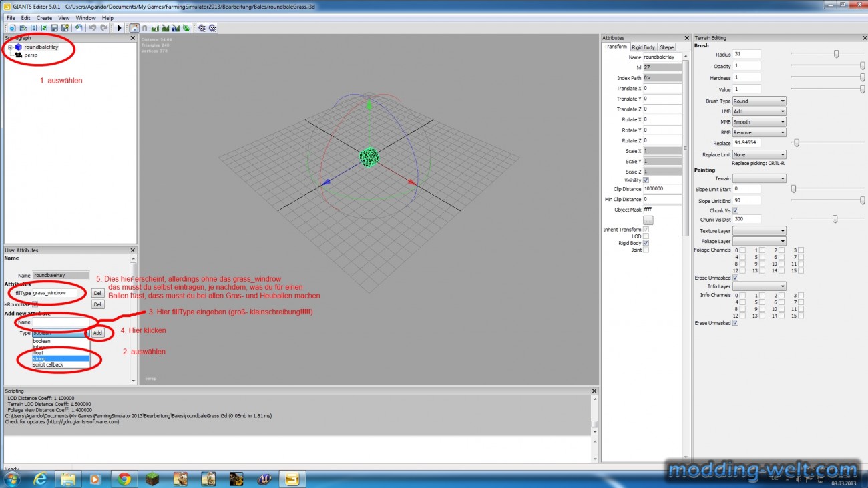Select the terrain detail texture paint icon
The height and width of the screenshot is (488, 868).
(x=165, y=28)
